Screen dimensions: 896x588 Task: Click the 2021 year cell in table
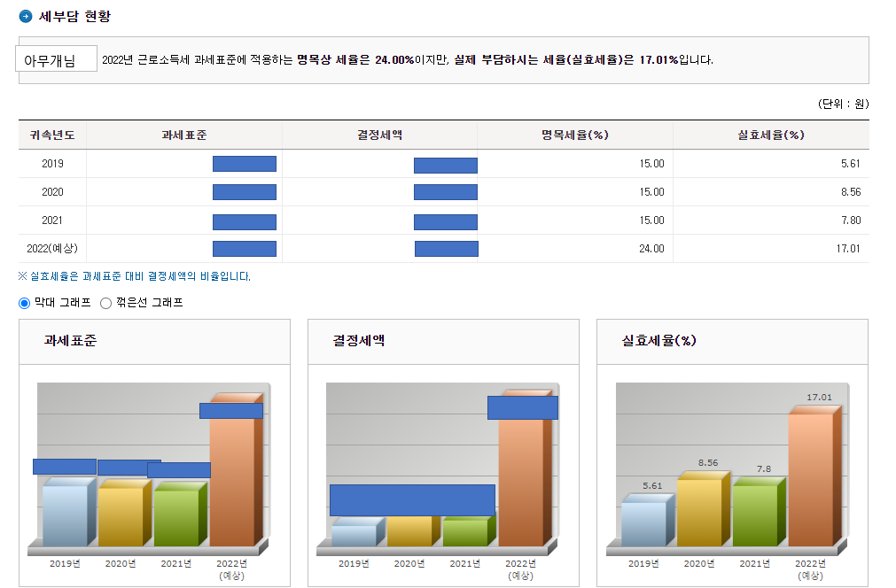[52, 220]
